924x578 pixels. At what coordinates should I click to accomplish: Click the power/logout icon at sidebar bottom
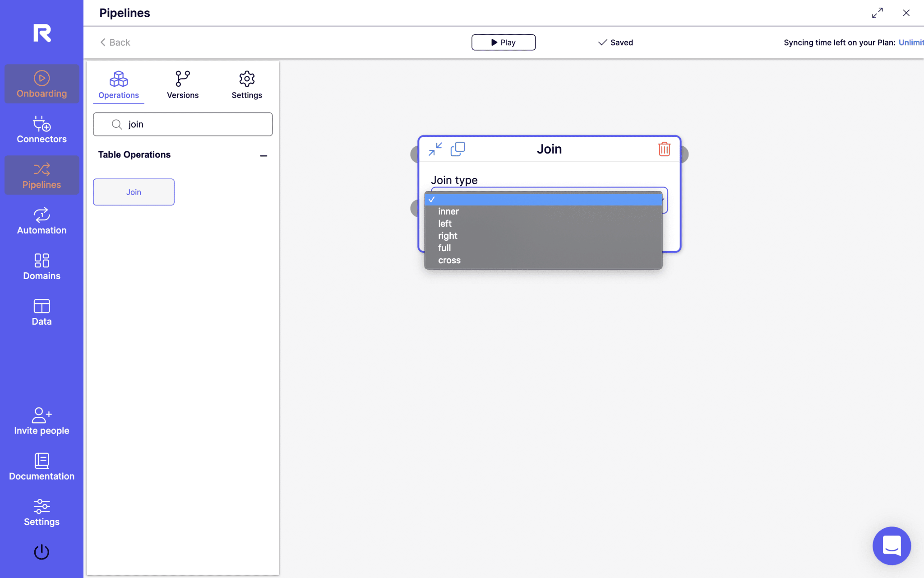point(42,551)
